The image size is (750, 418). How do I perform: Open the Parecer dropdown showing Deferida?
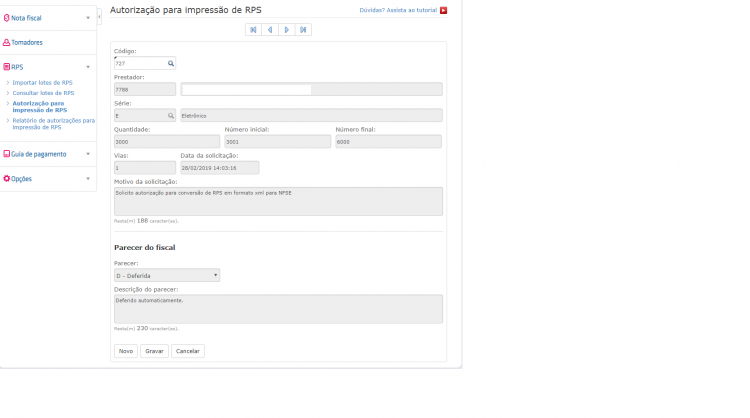click(x=167, y=275)
